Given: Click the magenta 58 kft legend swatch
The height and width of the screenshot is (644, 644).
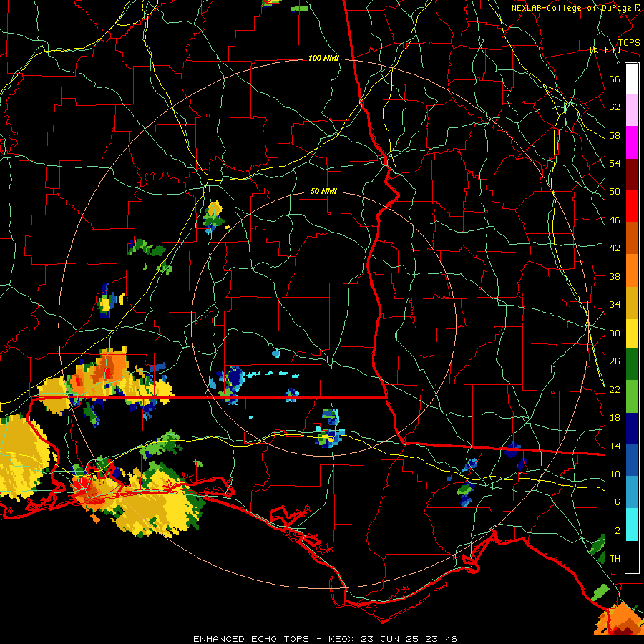Looking at the screenshot, I should click(632, 142).
